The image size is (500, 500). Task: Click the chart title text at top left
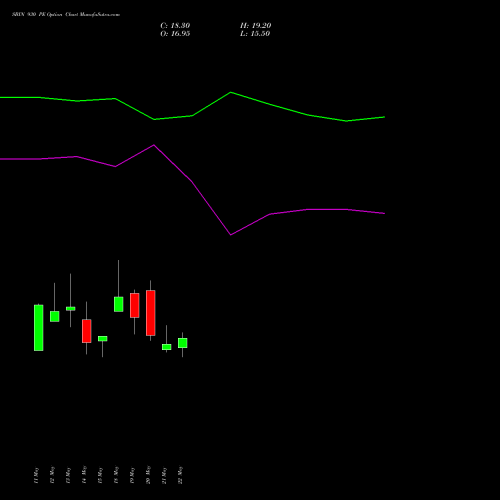pos(66,15)
